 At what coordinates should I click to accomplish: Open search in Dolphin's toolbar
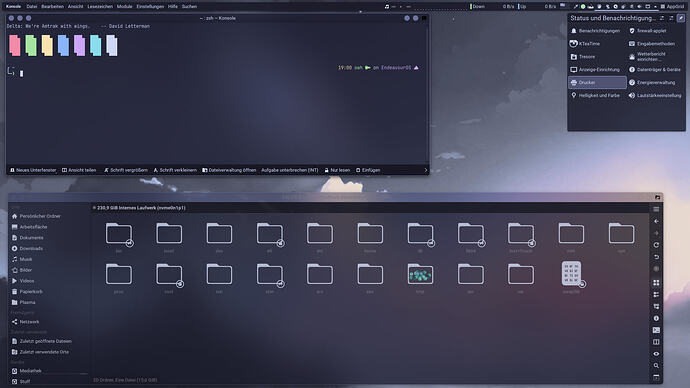(x=656, y=366)
